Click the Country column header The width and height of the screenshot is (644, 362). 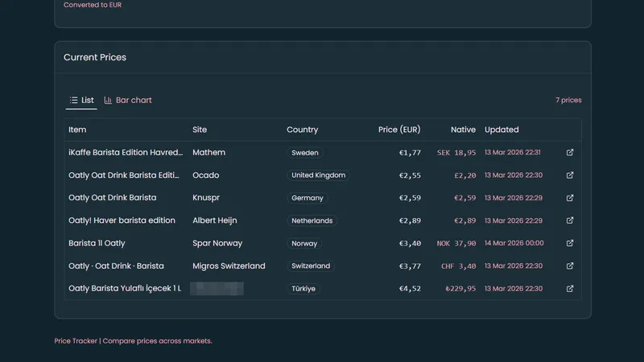pos(303,130)
